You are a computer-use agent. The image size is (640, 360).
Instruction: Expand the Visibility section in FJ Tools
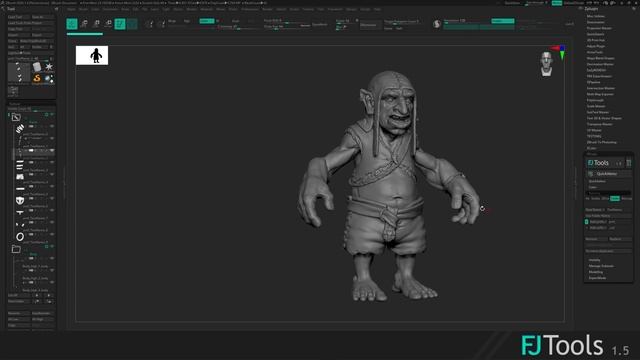594,260
